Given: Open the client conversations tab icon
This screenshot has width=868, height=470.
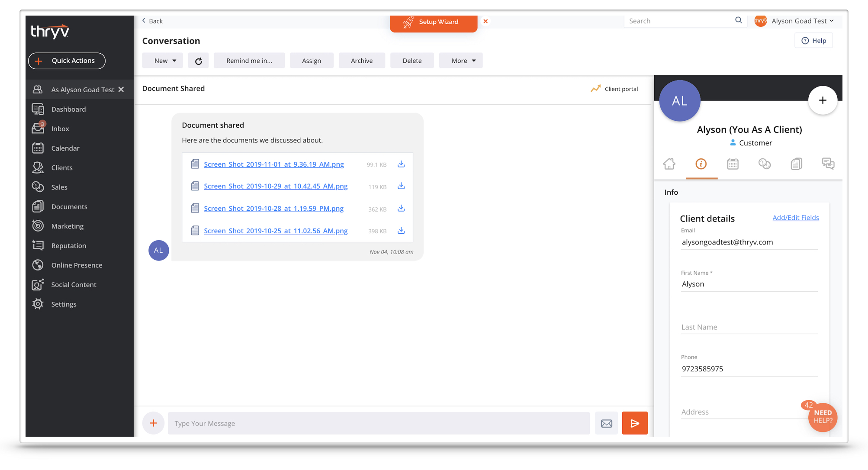Looking at the screenshot, I should (x=828, y=164).
